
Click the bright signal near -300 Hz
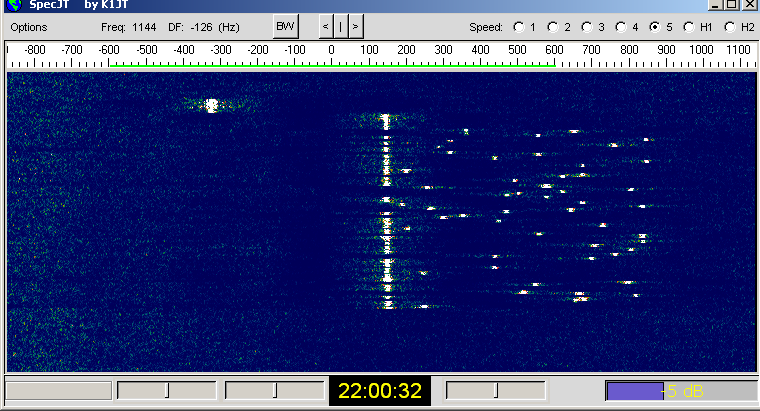click(211, 104)
